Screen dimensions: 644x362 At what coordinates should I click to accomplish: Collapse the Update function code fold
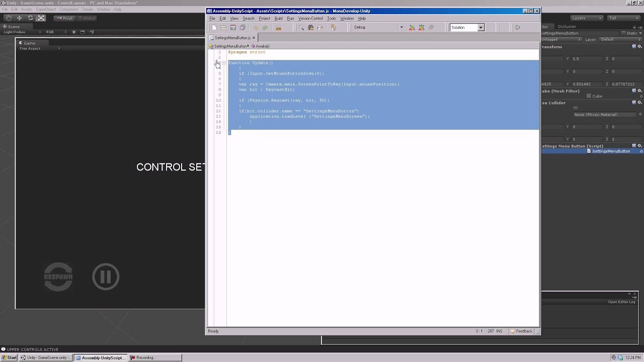223,63
